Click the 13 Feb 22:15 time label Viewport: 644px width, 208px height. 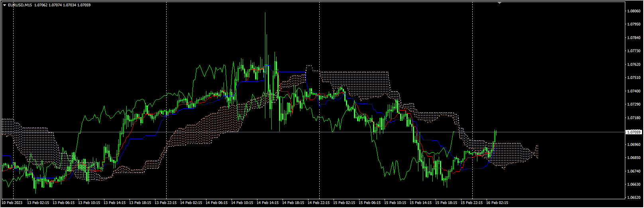click(166, 203)
